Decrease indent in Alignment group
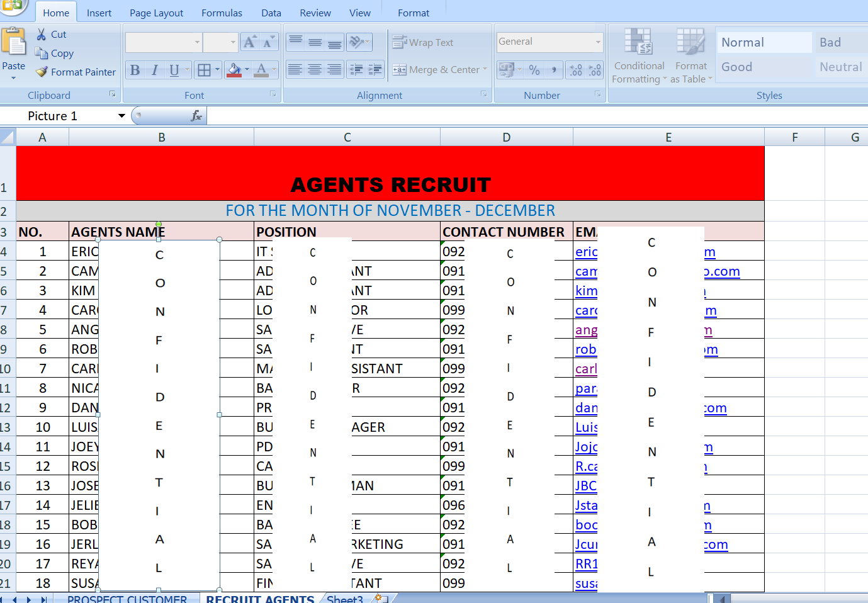Image resolution: width=868 pixels, height=603 pixels. click(x=356, y=70)
